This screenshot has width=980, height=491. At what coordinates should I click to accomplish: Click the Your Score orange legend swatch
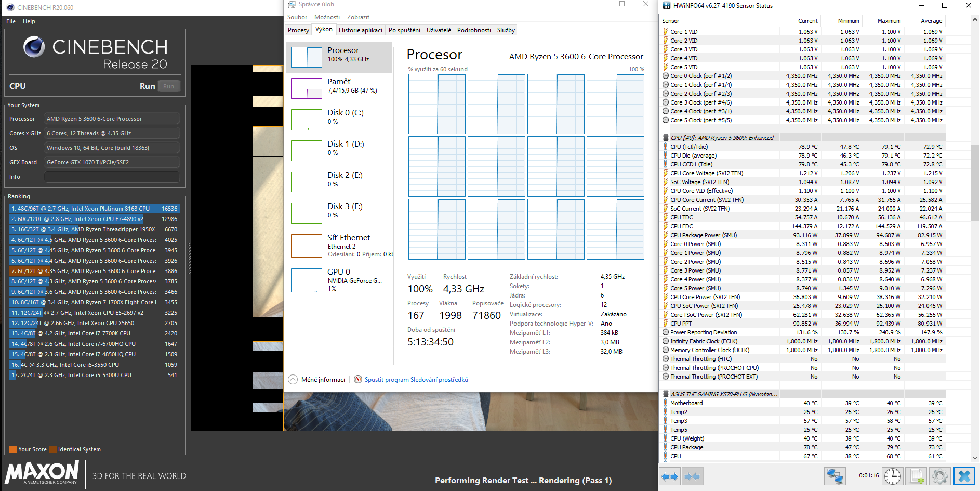coord(13,449)
